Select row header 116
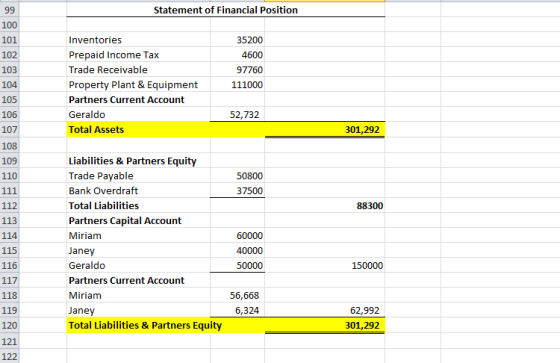This screenshot has width=560, height=363. click(9, 265)
